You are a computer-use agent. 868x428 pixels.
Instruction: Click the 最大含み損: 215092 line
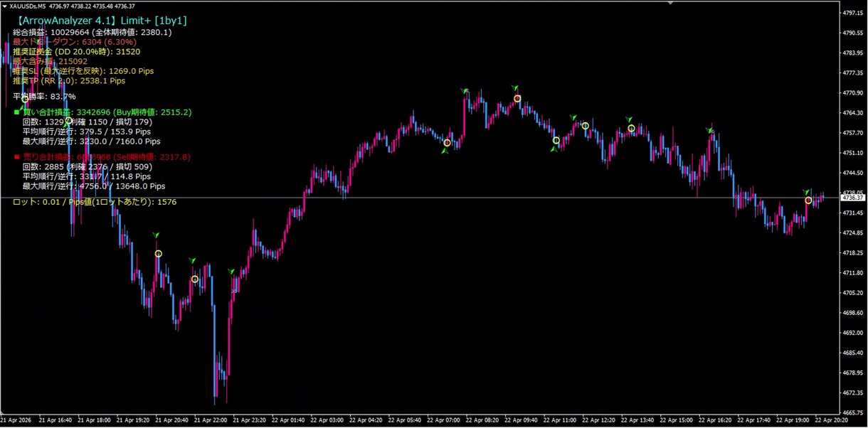tap(50, 61)
